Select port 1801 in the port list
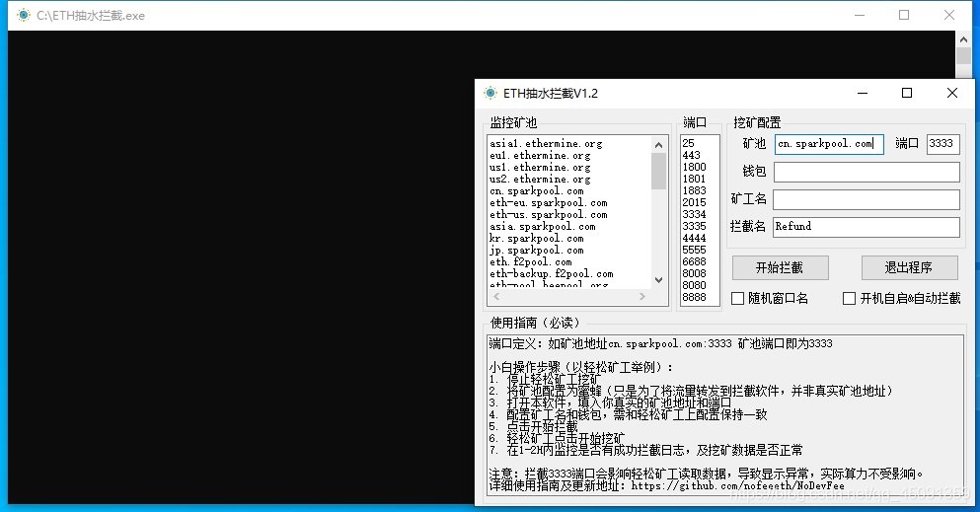Image resolution: width=980 pixels, height=512 pixels. [695, 179]
